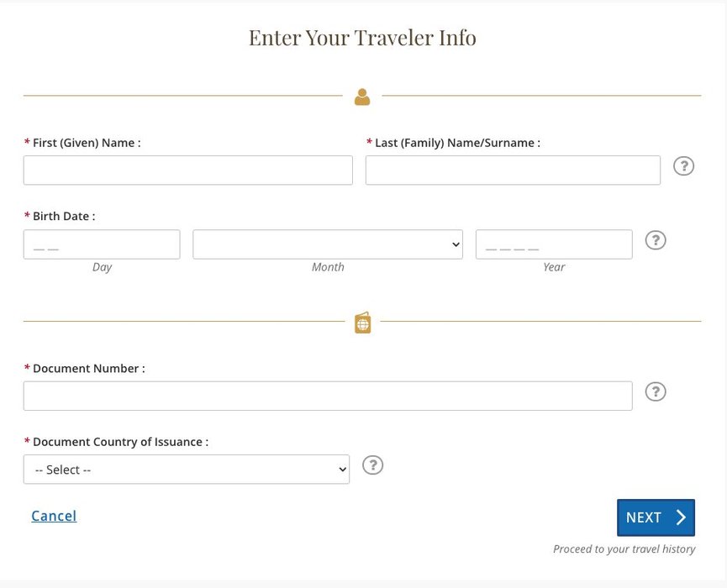Image resolution: width=727 pixels, height=588 pixels.
Task: Click the help icon beside Document Number
Action: (x=656, y=391)
